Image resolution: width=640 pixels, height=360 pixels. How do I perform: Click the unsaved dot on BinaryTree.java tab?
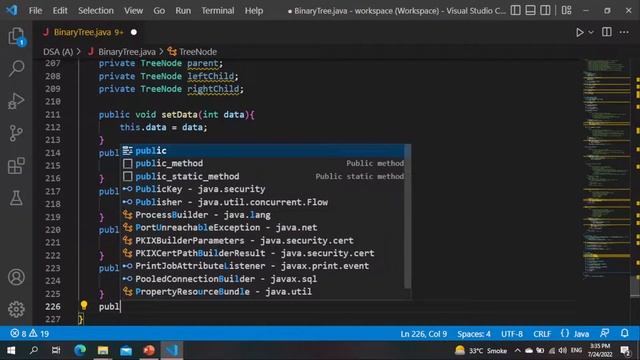click(134, 32)
